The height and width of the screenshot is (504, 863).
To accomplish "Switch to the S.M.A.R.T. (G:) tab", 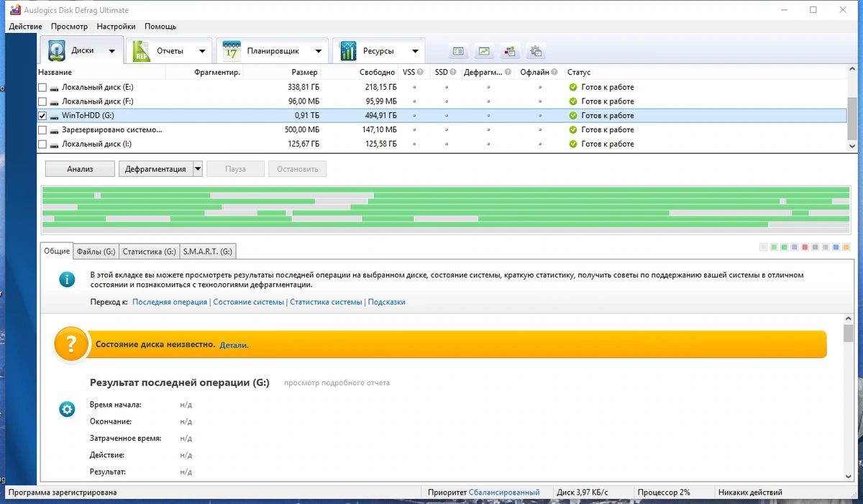I will [x=207, y=252].
